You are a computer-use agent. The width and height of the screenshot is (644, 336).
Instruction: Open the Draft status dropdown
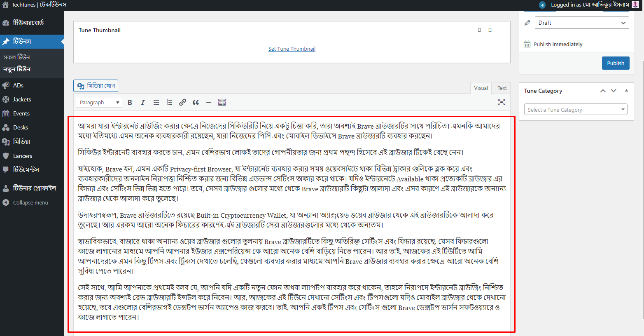point(581,23)
